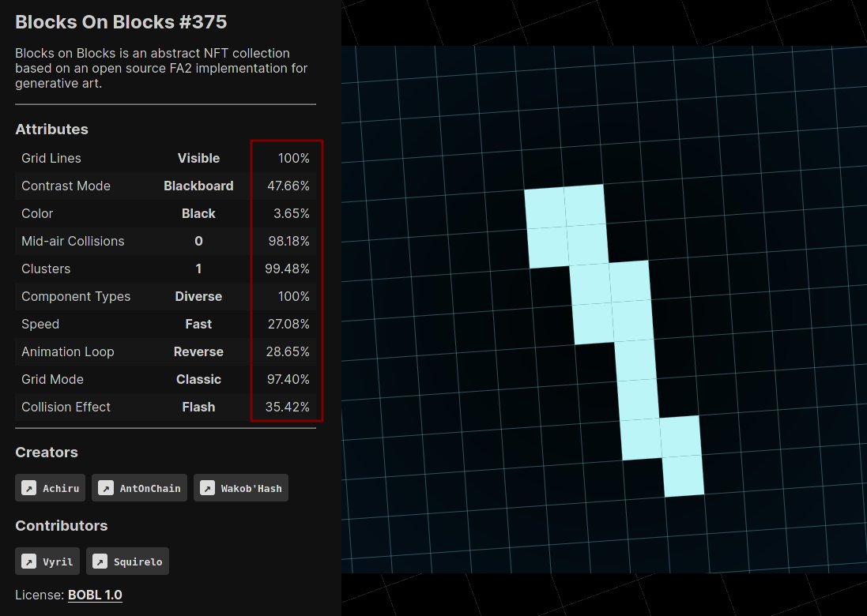867x616 pixels.
Task: Select the Mid-air Collisions label
Action: pyautogui.click(x=73, y=241)
